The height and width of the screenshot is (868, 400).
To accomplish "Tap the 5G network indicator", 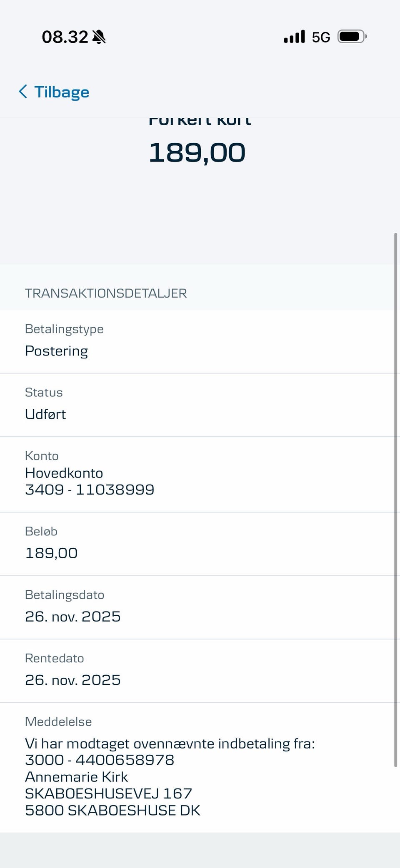I will click(x=321, y=37).
